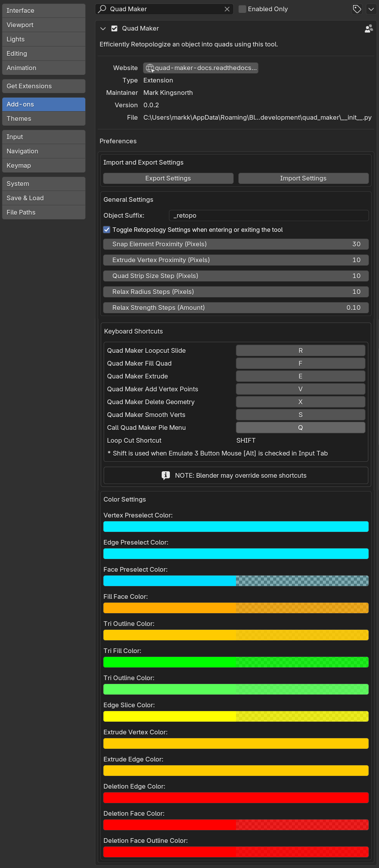The width and height of the screenshot is (379, 868).
Task: Open the Themes tab
Action: (44, 119)
